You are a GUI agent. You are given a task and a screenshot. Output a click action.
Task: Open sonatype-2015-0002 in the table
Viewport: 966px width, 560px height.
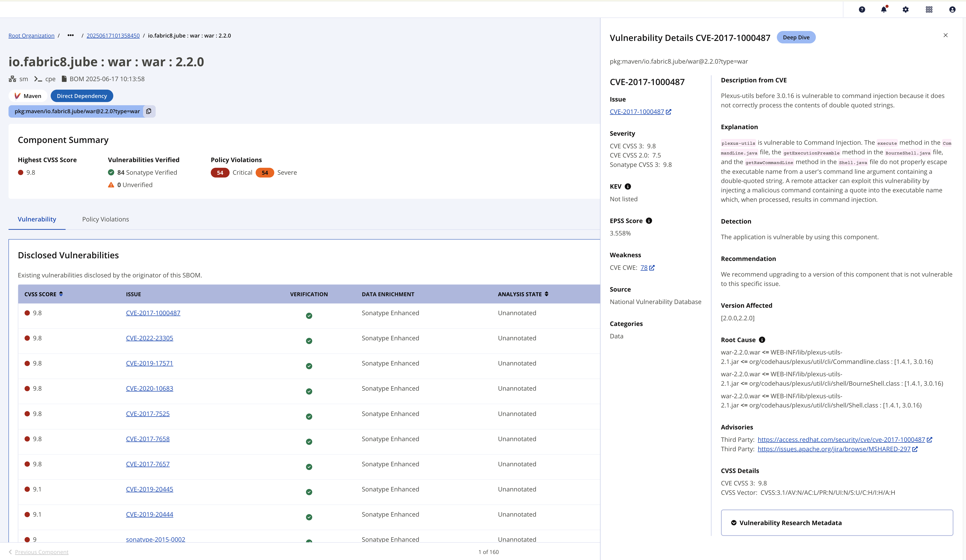click(x=155, y=539)
